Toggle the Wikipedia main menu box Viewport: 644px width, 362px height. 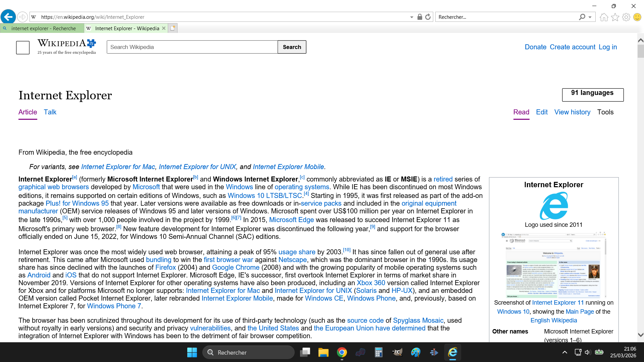[x=23, y=47]
